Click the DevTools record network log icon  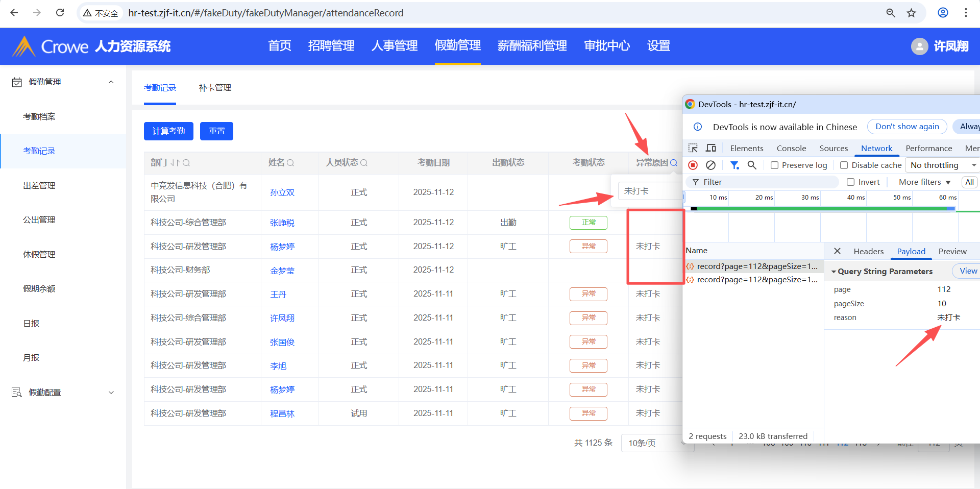click(x=693, y=165)
